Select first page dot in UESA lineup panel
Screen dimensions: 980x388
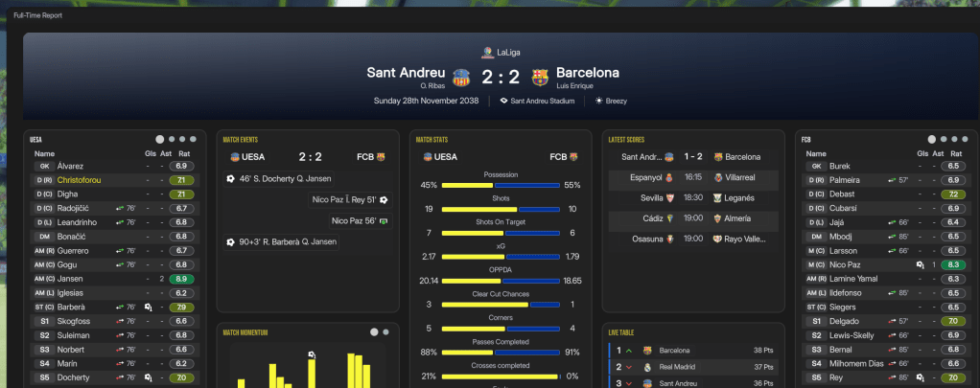coord(159,139)
